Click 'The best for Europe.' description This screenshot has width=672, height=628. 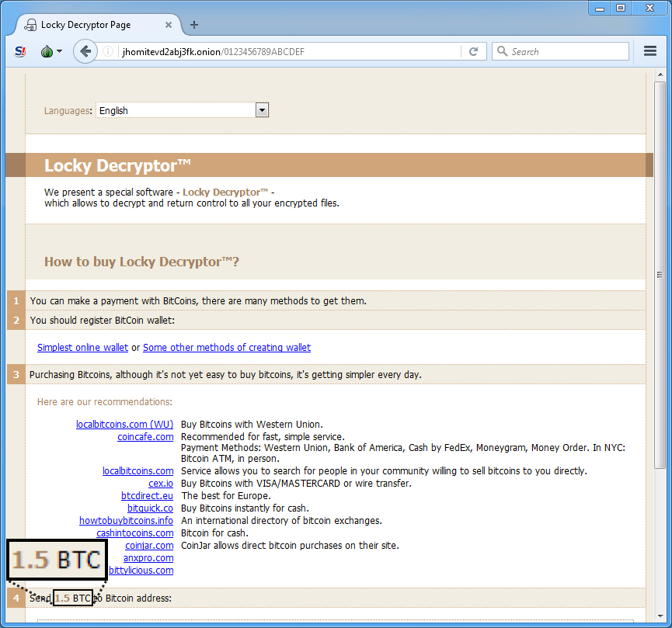click(226, 495)
